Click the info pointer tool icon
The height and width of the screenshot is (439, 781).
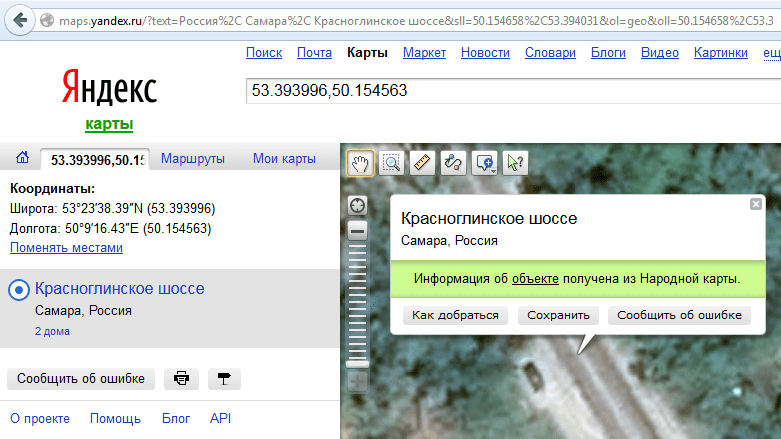pos(515,162)
